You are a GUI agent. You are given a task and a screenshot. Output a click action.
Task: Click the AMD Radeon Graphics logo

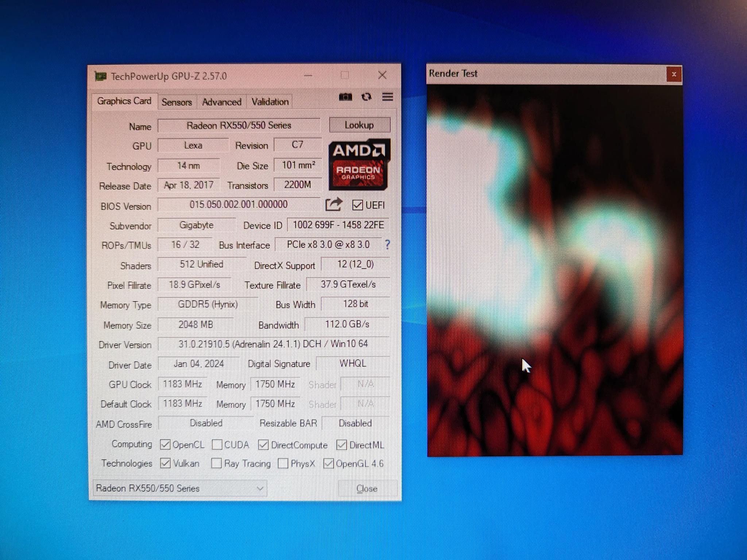click(359, 164)
